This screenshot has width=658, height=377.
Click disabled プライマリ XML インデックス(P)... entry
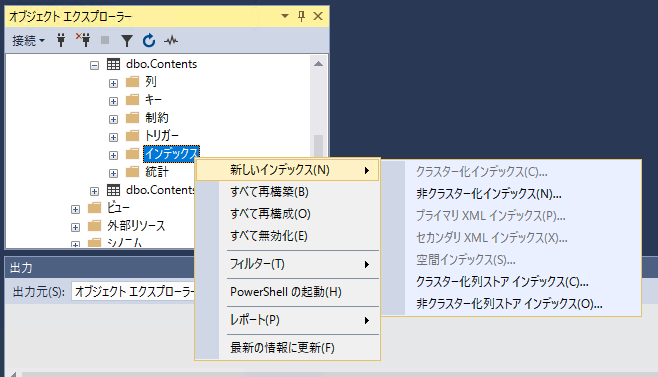(x=512, y=216)
